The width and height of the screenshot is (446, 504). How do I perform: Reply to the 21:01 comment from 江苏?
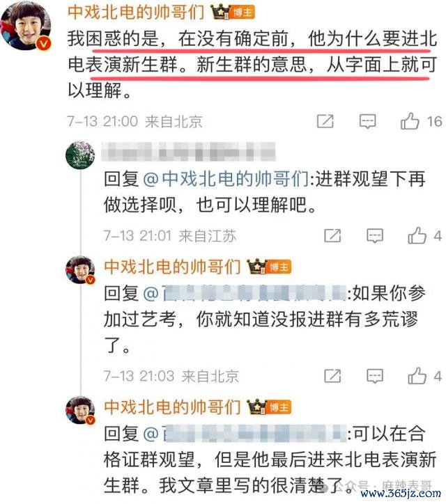point(375,235)
